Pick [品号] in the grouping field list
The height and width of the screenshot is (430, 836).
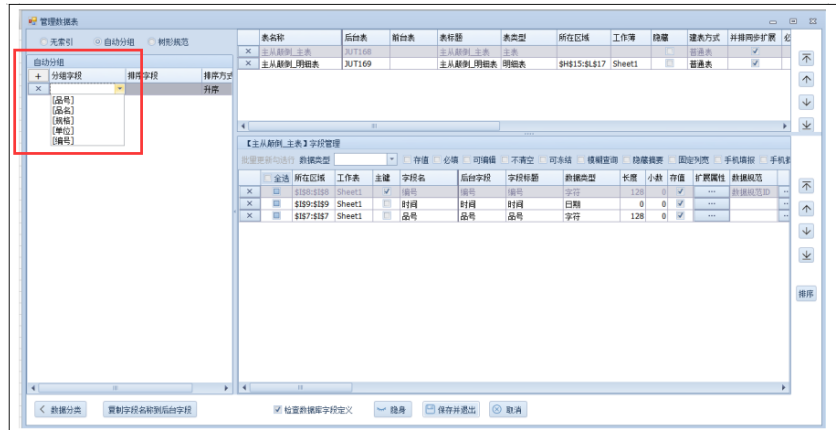[63, 100]
